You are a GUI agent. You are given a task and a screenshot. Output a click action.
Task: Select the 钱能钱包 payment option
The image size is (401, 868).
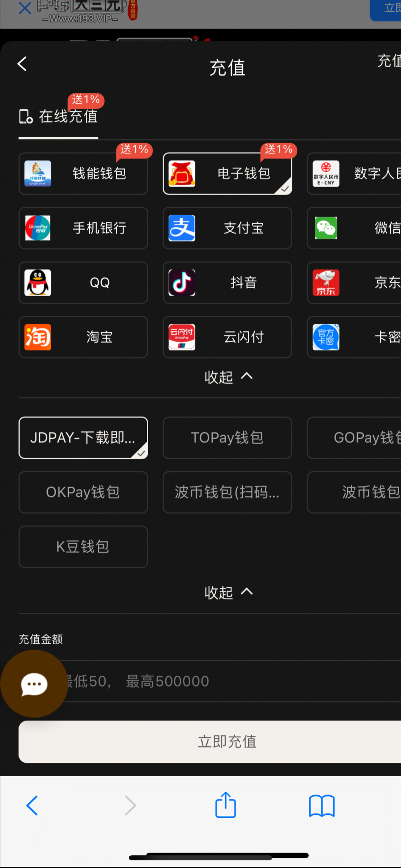tap(83, 174)
